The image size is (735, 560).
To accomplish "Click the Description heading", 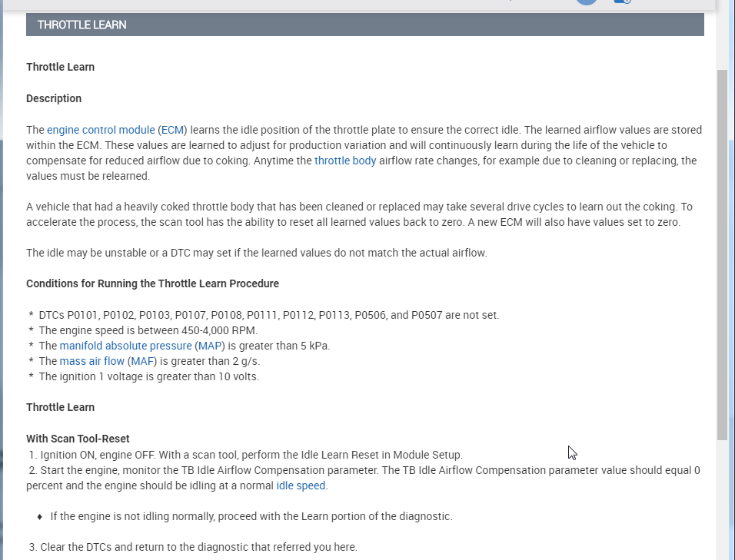I will pyautogui.click(x=54, y=98).
